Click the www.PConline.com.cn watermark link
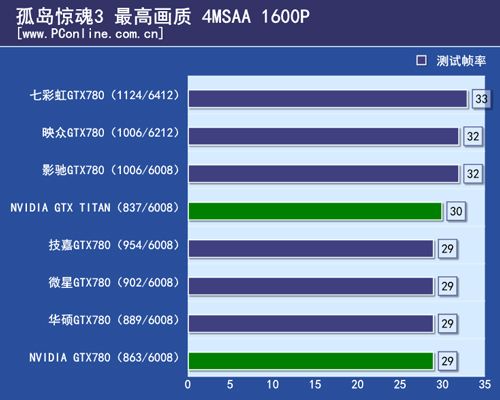The image size is (500, 400). [x=91, y=34]
